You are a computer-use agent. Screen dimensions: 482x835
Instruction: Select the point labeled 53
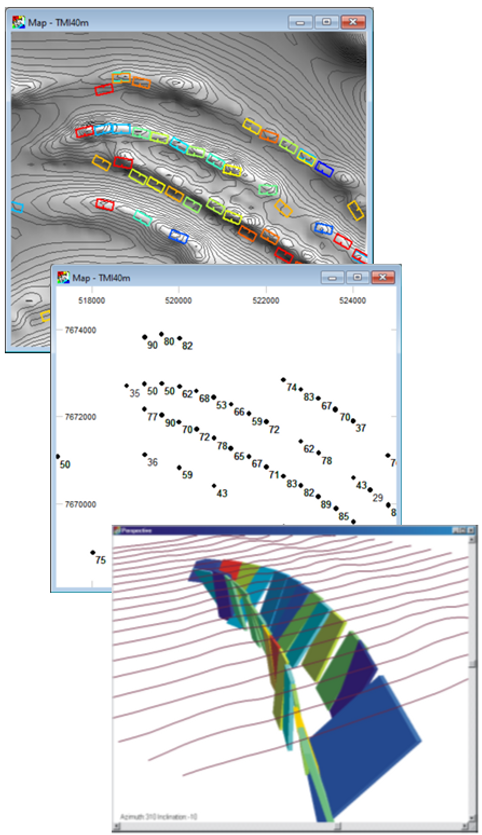click(x=214, y=397)
